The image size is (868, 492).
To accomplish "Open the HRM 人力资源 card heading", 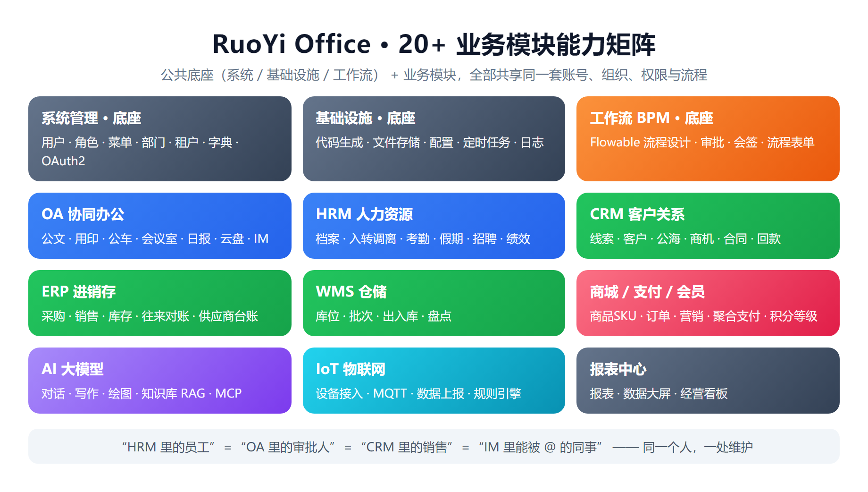I will pos(364,214).
